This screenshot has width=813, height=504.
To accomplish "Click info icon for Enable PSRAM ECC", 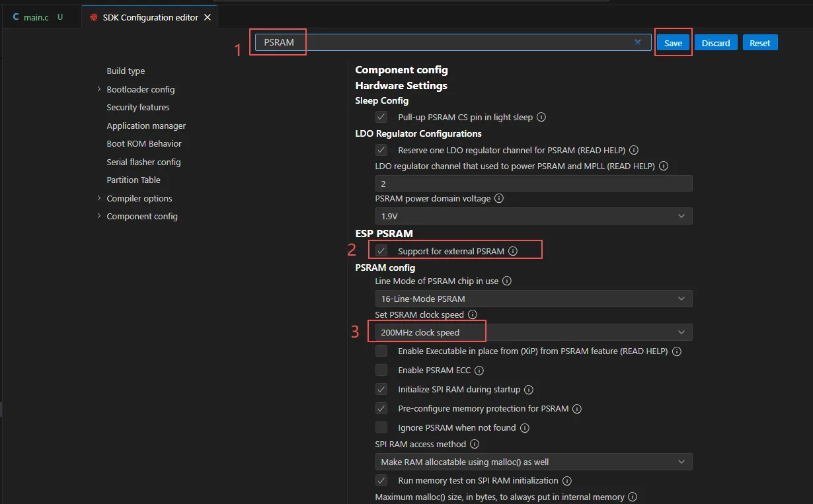I will tap(479, 371).
